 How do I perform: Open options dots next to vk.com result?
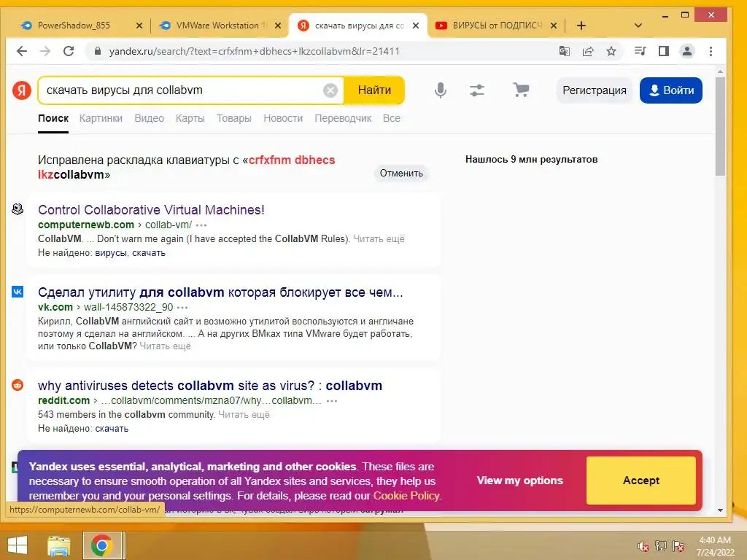coord(182,308)
